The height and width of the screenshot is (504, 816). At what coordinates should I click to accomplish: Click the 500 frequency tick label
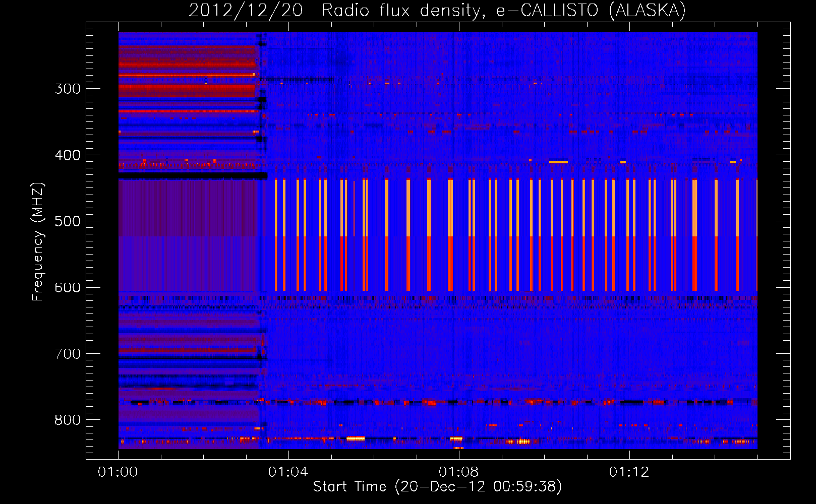(68, 221)
